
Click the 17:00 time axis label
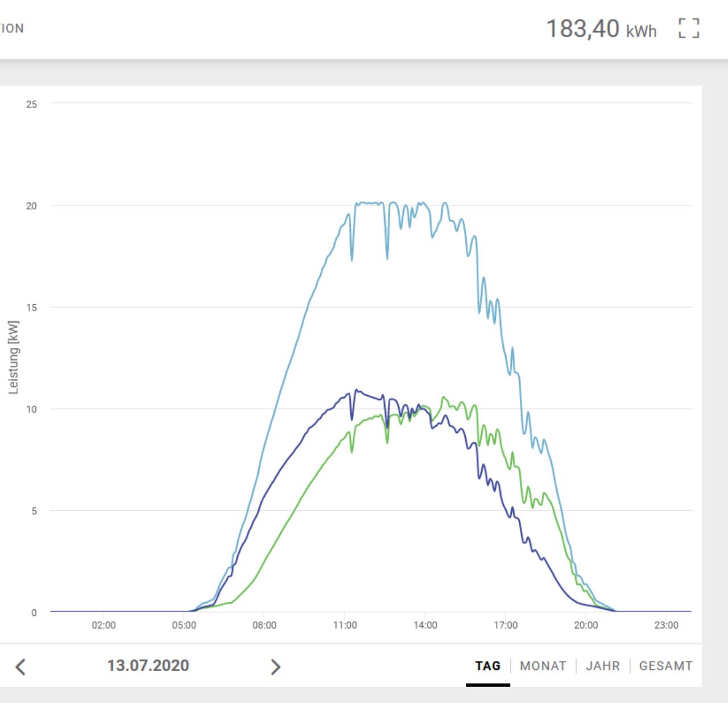(505, 625)
